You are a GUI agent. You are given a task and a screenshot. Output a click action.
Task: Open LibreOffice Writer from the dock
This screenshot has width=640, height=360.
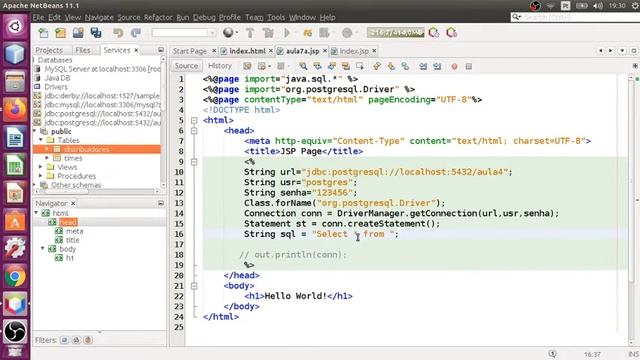point(15,138)
